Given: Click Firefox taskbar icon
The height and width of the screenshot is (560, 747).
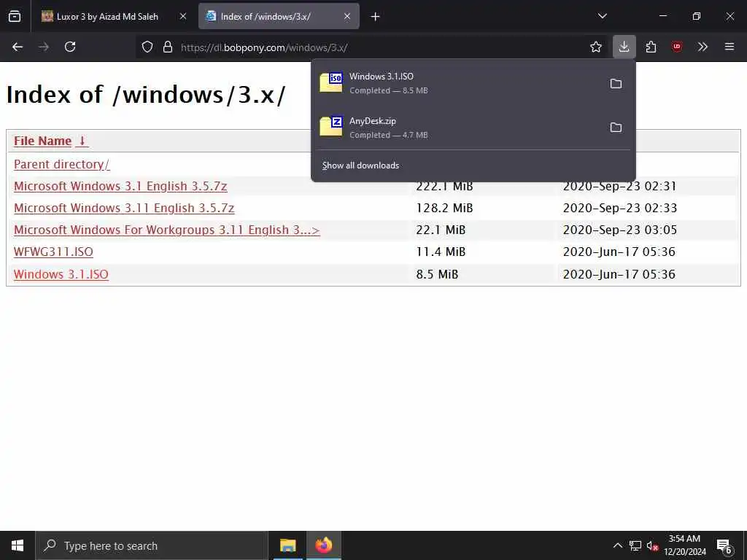Looking at the screenshot, I should tap(323, 545).
